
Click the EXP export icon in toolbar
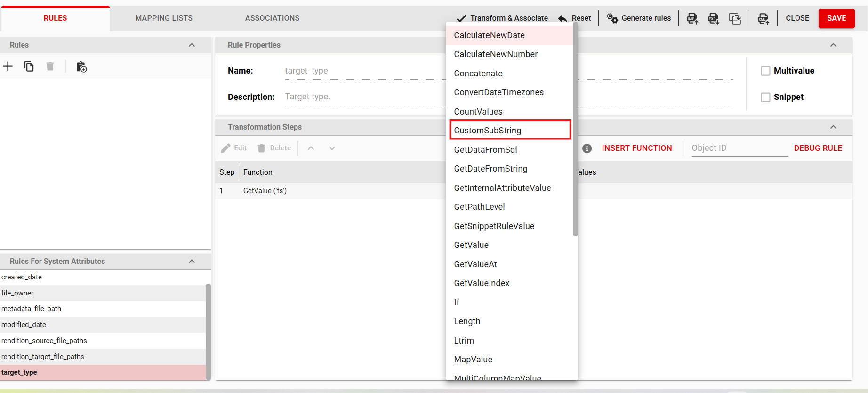point(714,18)
